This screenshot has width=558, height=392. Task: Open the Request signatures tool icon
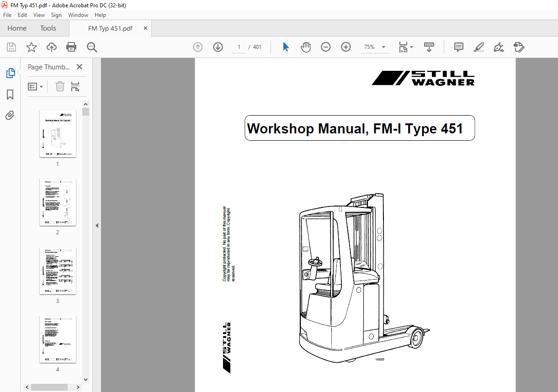[519, 47]
